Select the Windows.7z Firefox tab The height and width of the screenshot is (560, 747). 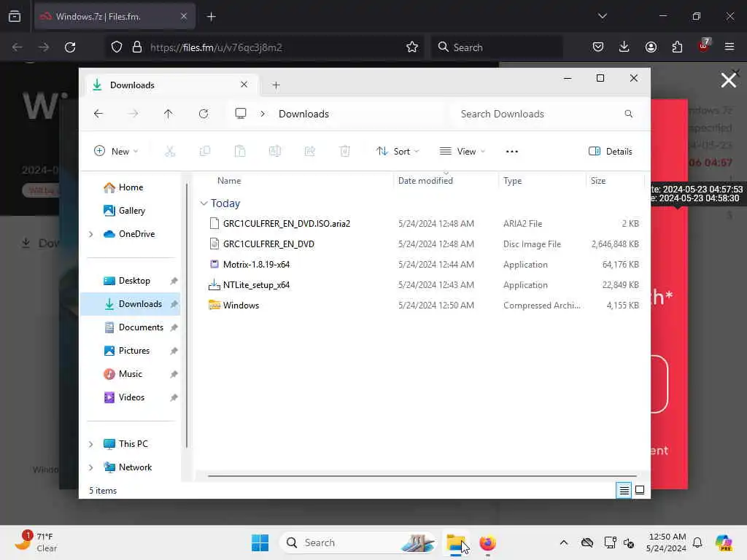(x=115, y=17)
